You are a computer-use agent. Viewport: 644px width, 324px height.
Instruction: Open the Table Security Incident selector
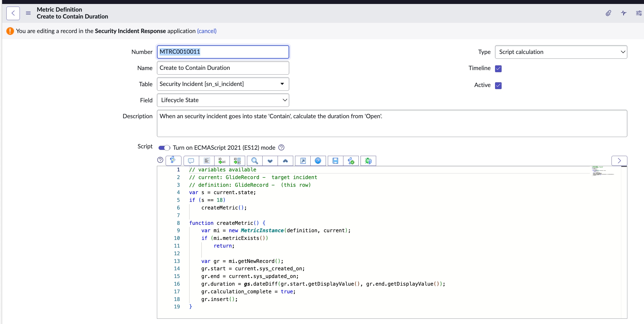point(223,84)
